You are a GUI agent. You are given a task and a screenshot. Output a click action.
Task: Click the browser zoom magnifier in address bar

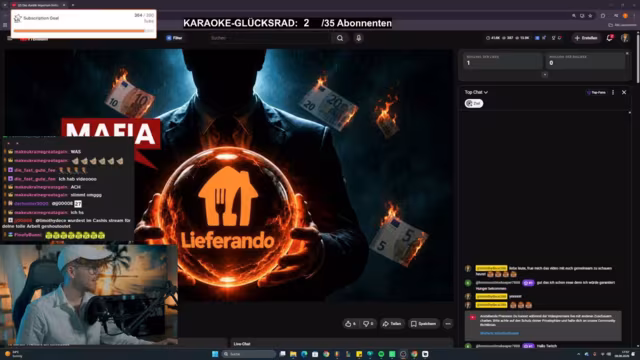tap(574, 16)
